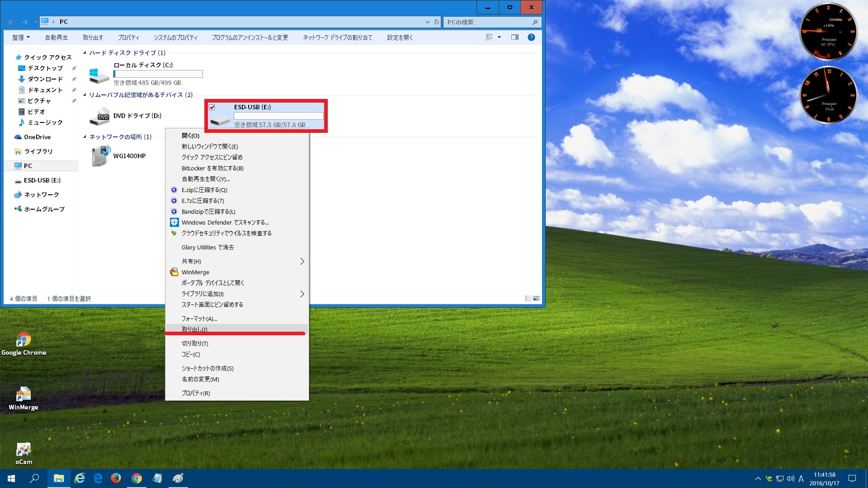Viewport: 868px width, 488px height.
Task: Show hidden tray icons chevron
Action: pos(758,479)
